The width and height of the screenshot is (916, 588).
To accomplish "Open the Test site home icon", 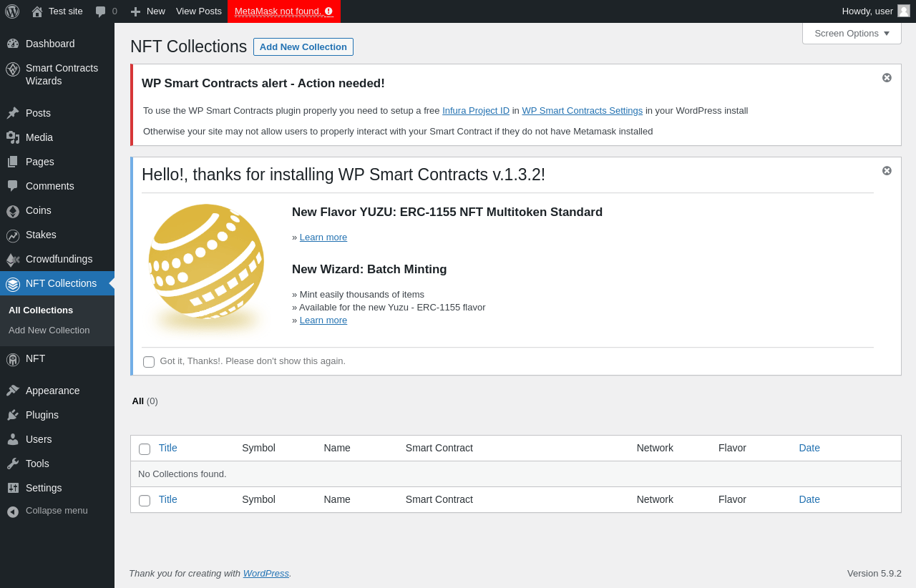I will point(37,11).
